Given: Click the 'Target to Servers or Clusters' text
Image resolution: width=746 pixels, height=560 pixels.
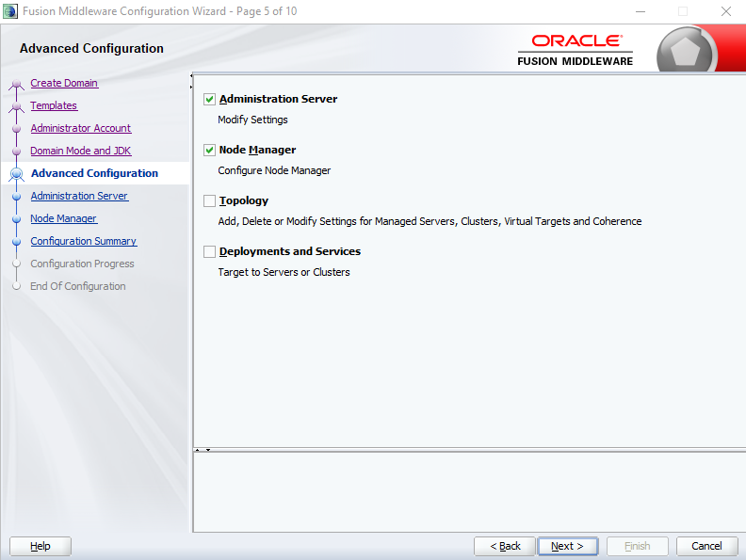Looking at the screenshot, I should pyautogui.click(x=284, y=272).
